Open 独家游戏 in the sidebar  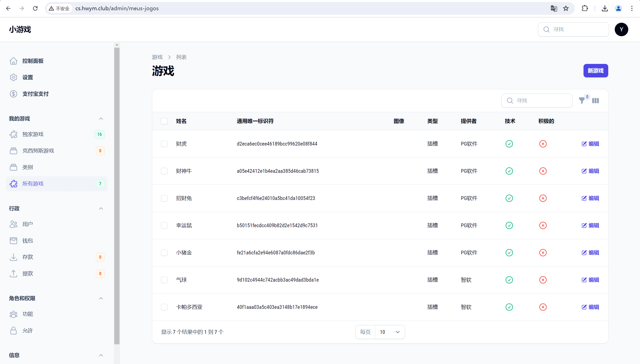(33, 134)
